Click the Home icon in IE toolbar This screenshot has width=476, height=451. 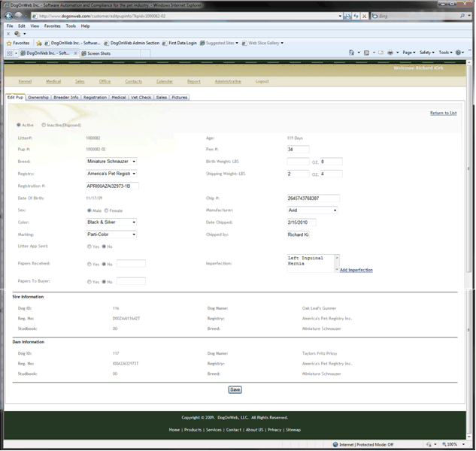[x=352, y=53]
